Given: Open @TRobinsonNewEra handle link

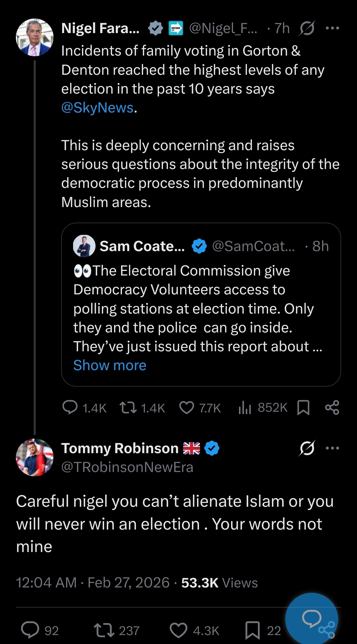Looking at the screenshot, I should tap(127, 467).
